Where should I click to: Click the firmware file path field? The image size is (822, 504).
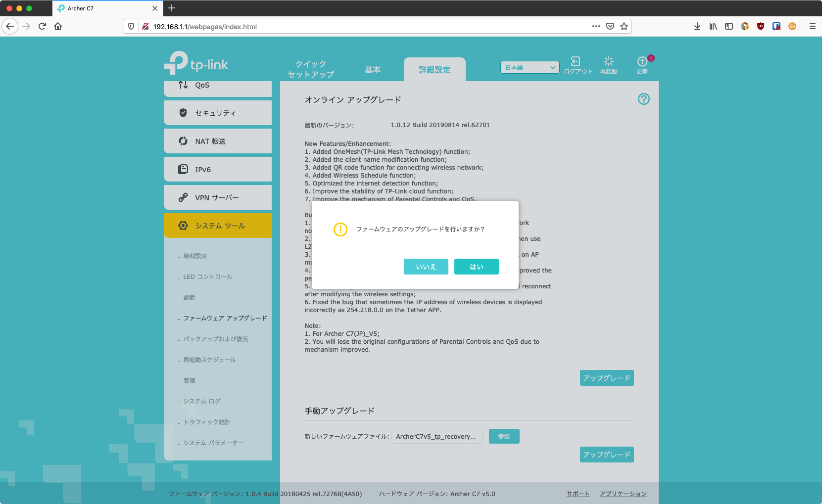pos(436,436)
